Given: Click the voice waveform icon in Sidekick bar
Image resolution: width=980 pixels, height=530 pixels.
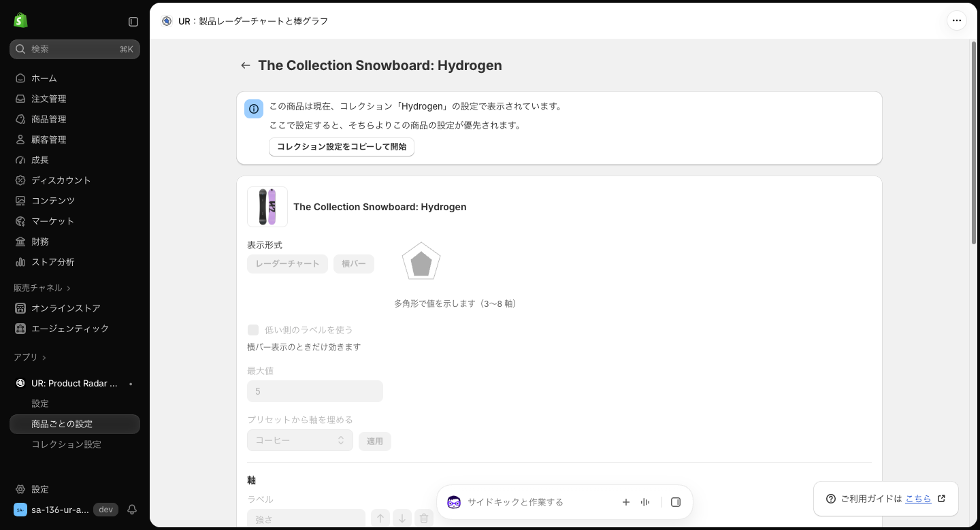Looking at the screenshot, I should click(645, 502).
